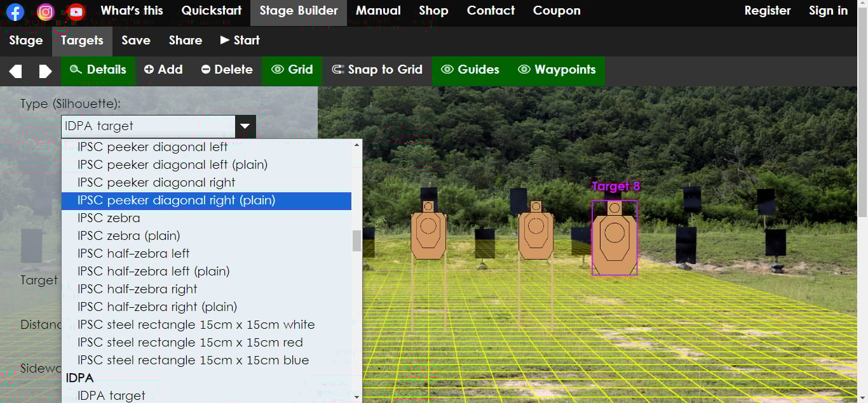The image size is (868, 403).
Task: Click the next target right arrow
Action: click(45, 70)
